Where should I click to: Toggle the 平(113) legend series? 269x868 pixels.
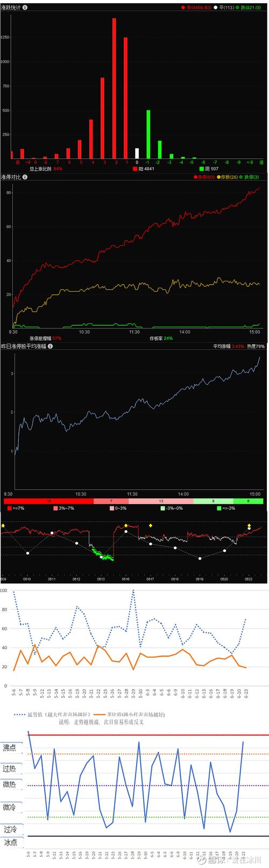click(224, 8)
